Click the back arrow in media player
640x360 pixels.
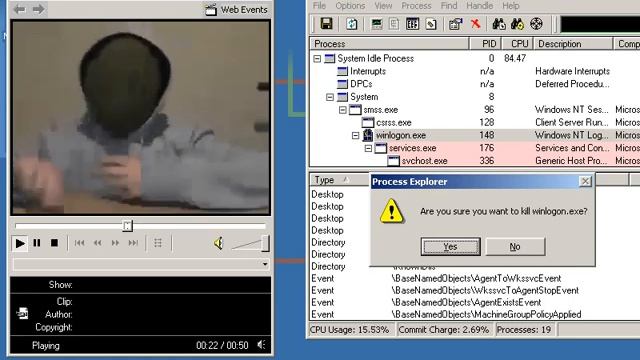point(20,9)
